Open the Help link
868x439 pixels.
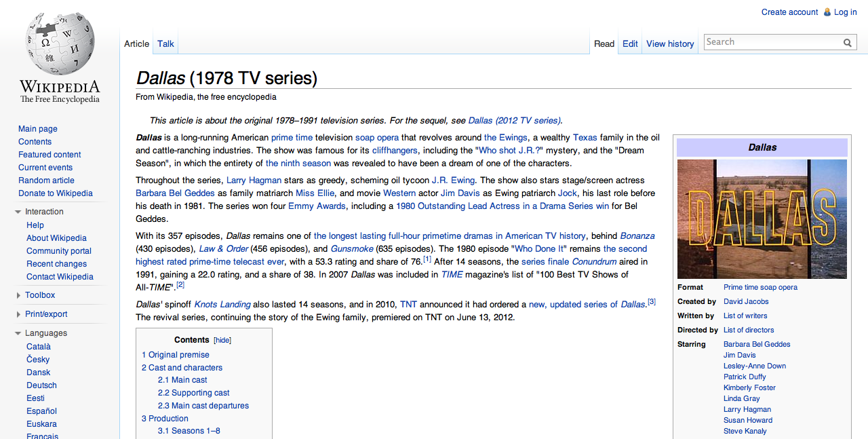coord(35,225)
